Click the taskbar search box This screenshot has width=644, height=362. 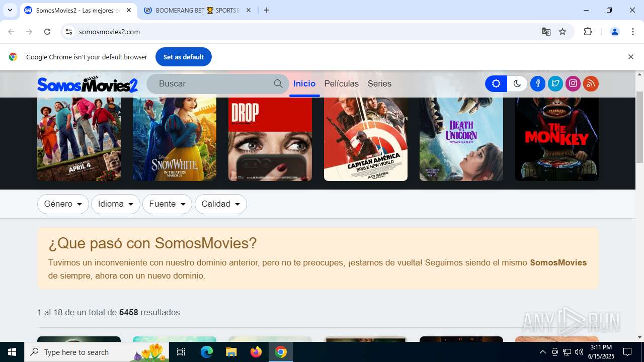98,352
